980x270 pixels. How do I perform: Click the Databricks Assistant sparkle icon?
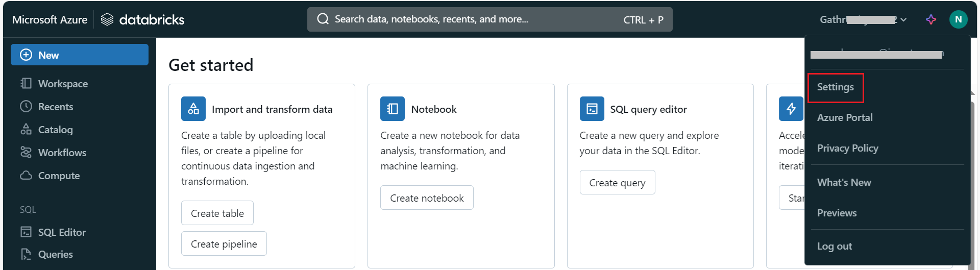(931, 19)
